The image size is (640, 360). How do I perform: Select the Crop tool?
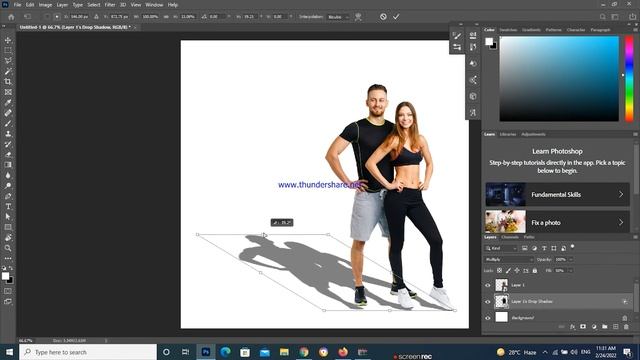click(x=8, y=81)
